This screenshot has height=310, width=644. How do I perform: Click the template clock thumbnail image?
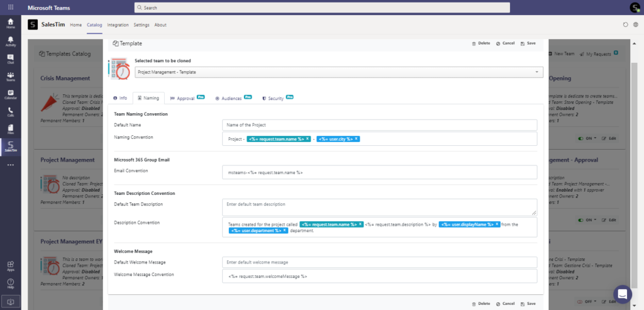119,69
